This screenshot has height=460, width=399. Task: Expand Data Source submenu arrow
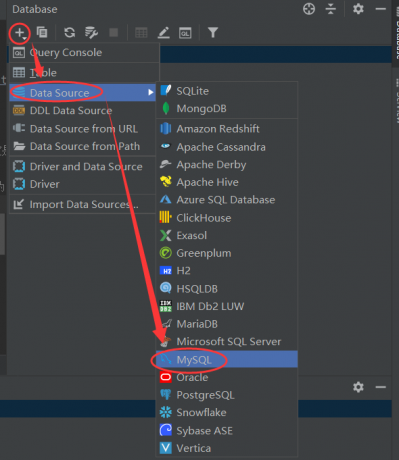(151, 92)
